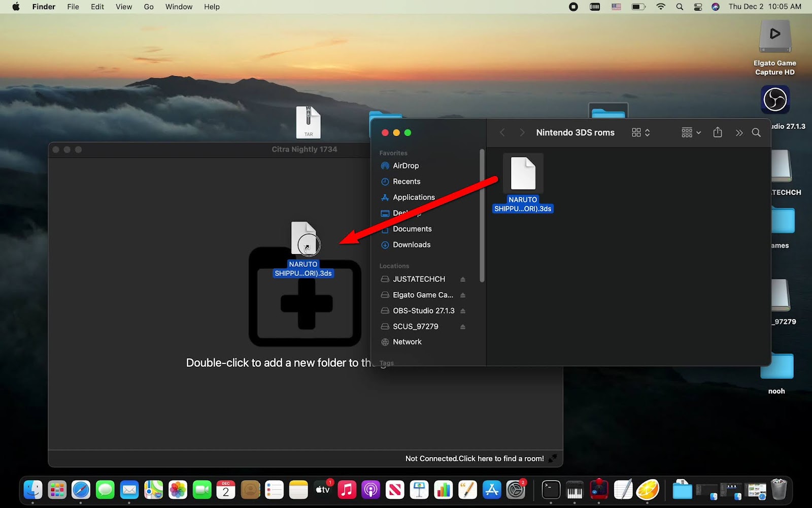Click the Citra multiplayer status plug icon
This screenshot has width=812, height=508.
pyautogui.click(x=553, y=458)
